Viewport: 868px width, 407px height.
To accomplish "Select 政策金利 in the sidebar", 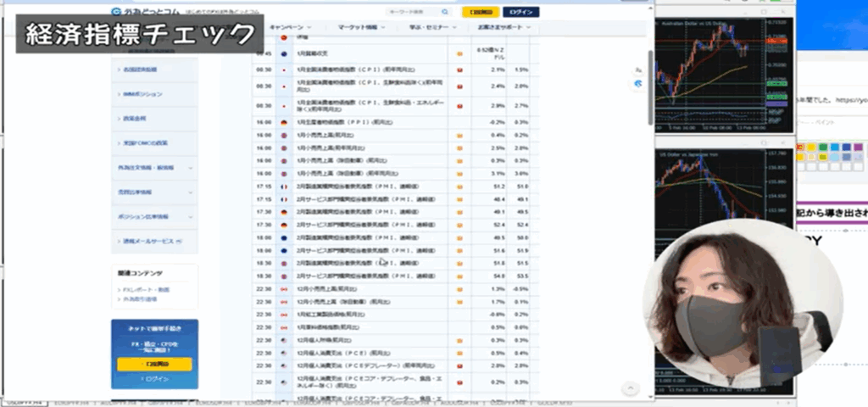I will pyautogui.click(x=136, y=119).
